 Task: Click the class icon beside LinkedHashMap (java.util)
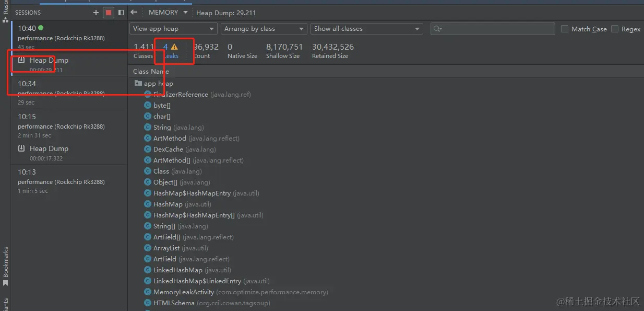[148, 270]
